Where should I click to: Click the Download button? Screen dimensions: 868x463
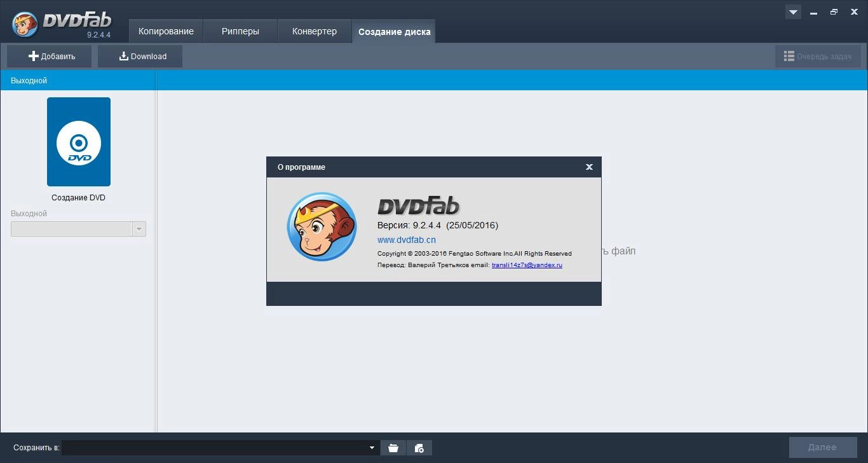pos(140,56)
